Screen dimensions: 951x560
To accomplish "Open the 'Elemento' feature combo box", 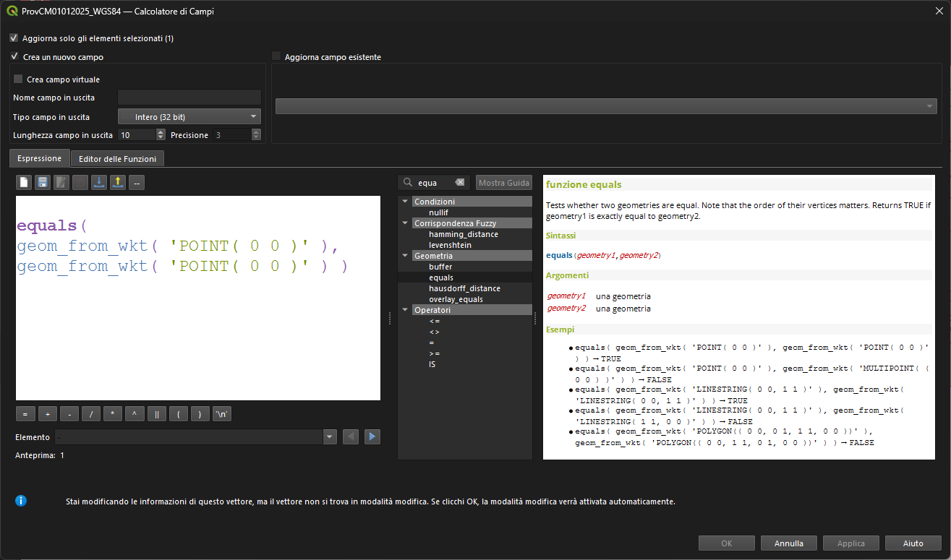I will [330, 436].
